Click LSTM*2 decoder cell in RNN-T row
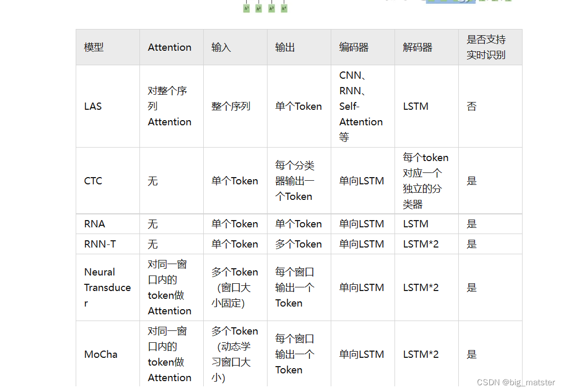Image resolution: width=563 pixels, height=392 pixels. coord(427,244)
